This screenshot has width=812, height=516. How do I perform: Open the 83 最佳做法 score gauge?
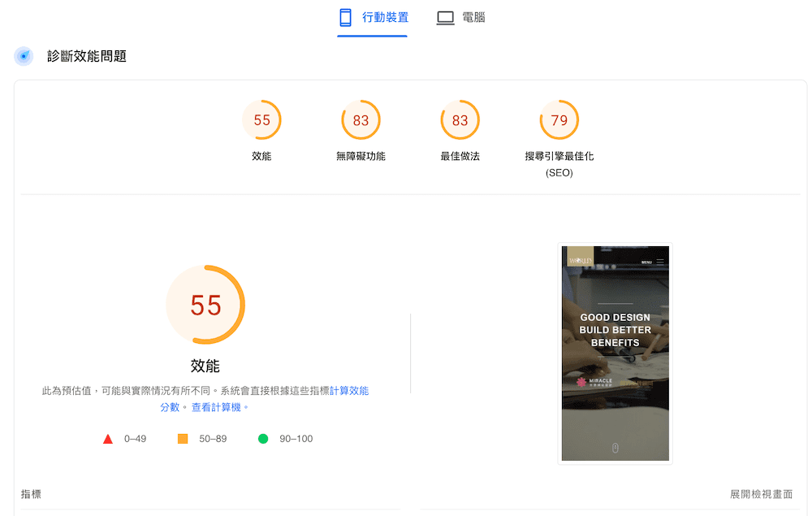(x=460, y=120)
